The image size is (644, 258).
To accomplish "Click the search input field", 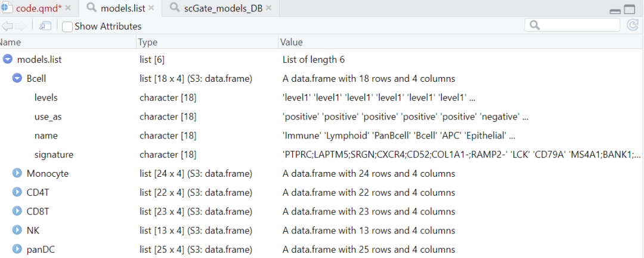I will 578,25.
